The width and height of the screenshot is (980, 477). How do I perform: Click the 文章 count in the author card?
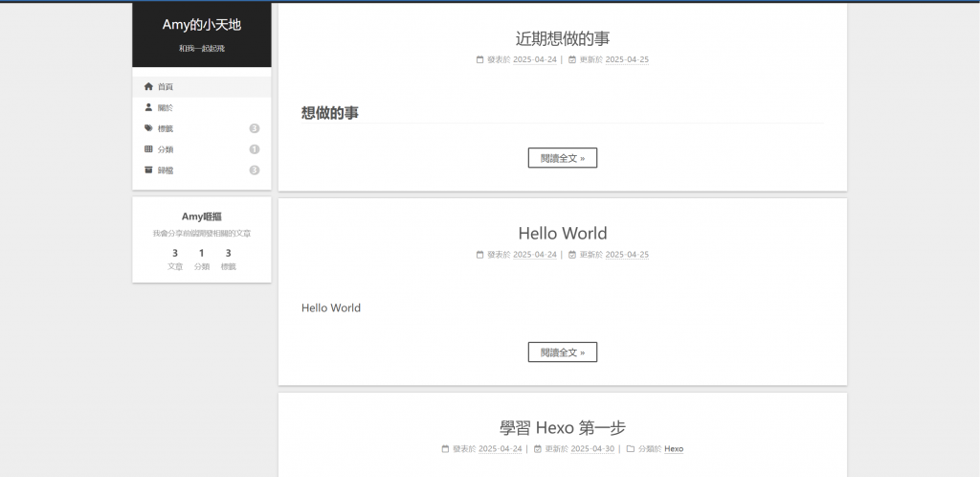pyautogui.click(x=175, y=259)
